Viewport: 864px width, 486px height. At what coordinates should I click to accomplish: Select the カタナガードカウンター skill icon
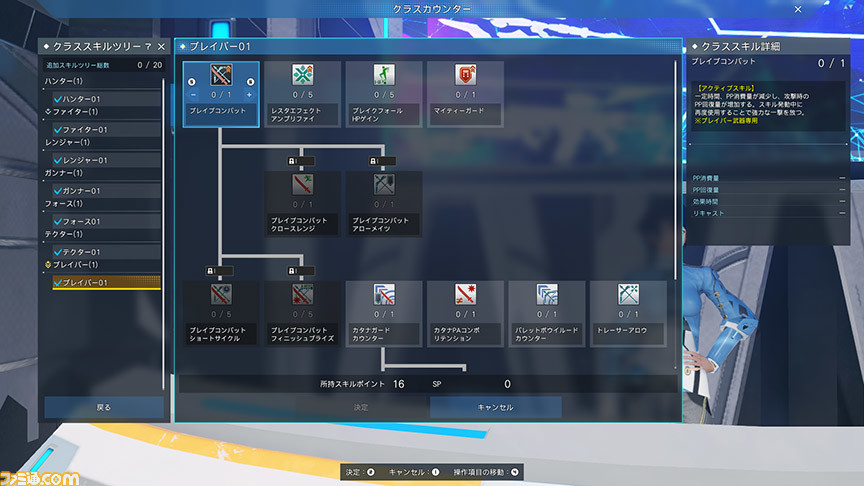click(384, 294)
